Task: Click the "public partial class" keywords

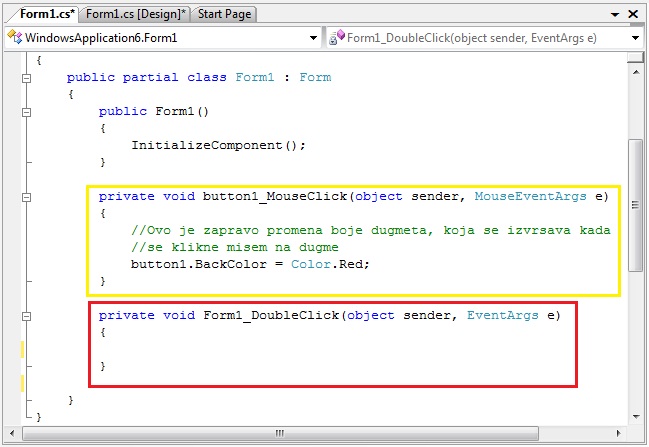Action: (x=147, y=77)
